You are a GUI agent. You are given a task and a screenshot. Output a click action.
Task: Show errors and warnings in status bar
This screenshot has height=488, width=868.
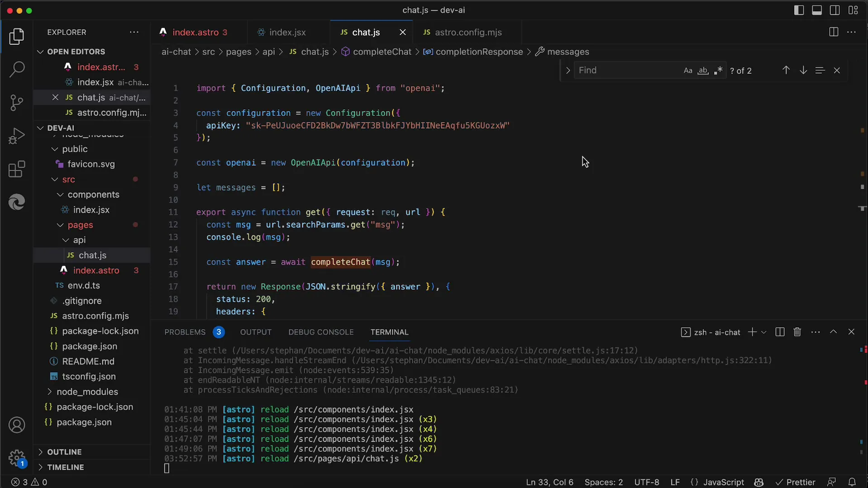click(29, 482)
